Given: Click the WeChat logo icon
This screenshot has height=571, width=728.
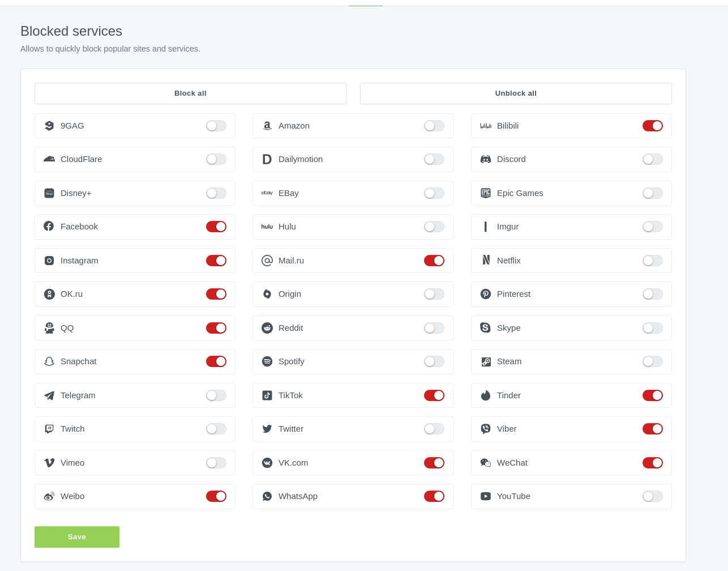Looking at the screenshot, I should (486, 463).
